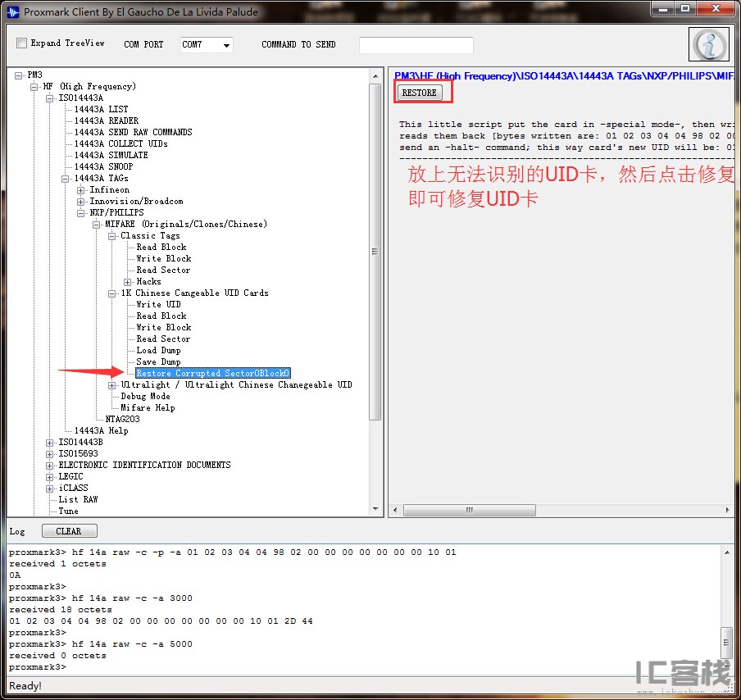Select 14443A LIST tree item
Viewport: 741px width, 700px height.
101,109
